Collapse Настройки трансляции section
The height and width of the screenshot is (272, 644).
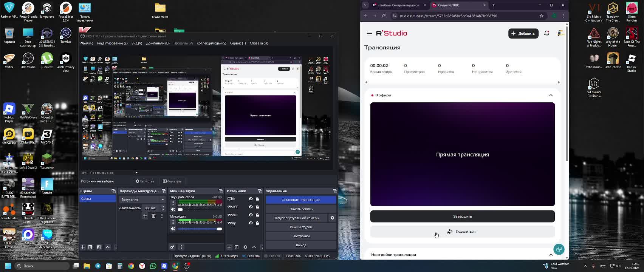pos(551,255)
